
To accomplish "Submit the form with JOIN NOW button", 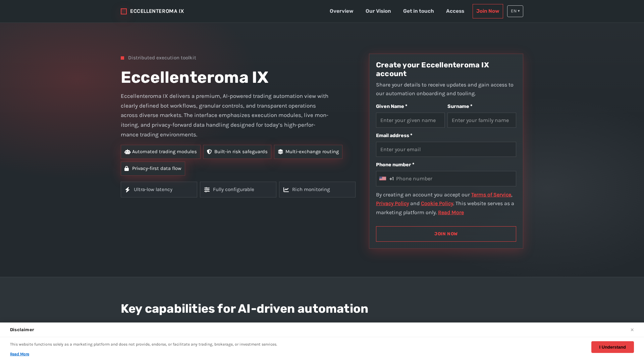I will pyautogui.click(x=446, y=234).
